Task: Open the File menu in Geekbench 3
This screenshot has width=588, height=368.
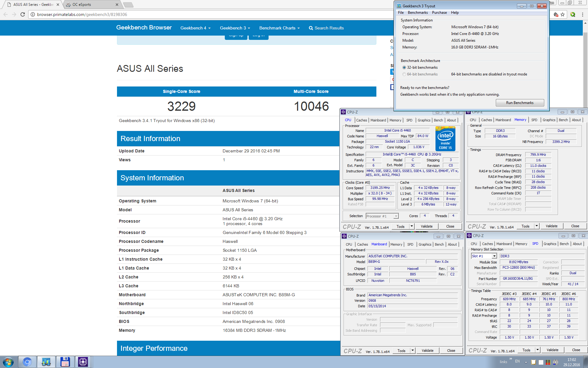Action: pos(401,13)
